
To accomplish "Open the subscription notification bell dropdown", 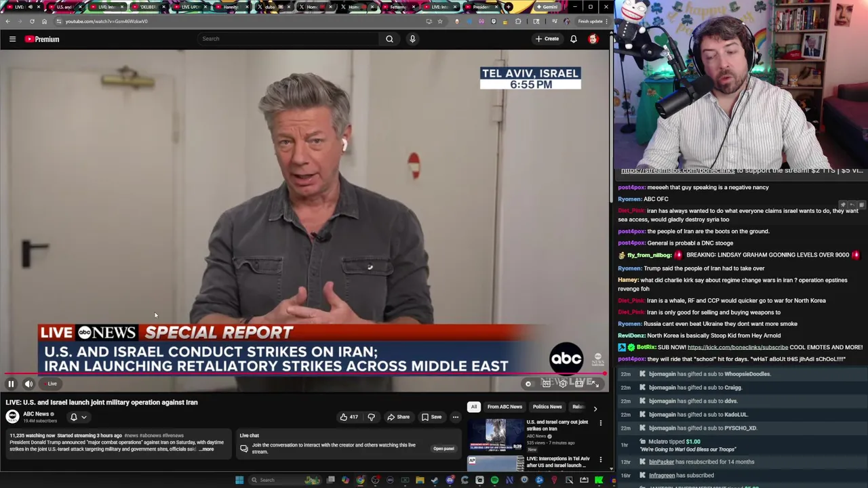I will tap(79, 417).
